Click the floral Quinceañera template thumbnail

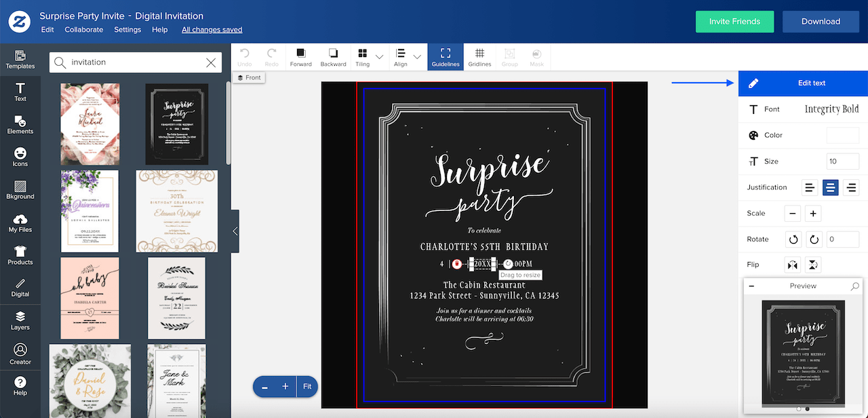[x=90, y=211]
